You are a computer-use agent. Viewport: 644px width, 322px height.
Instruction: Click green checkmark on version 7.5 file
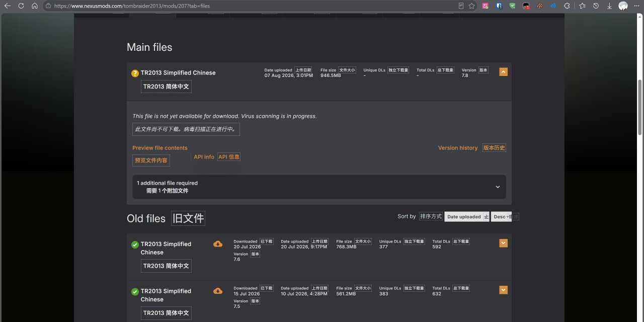click(x=135, y=292)
